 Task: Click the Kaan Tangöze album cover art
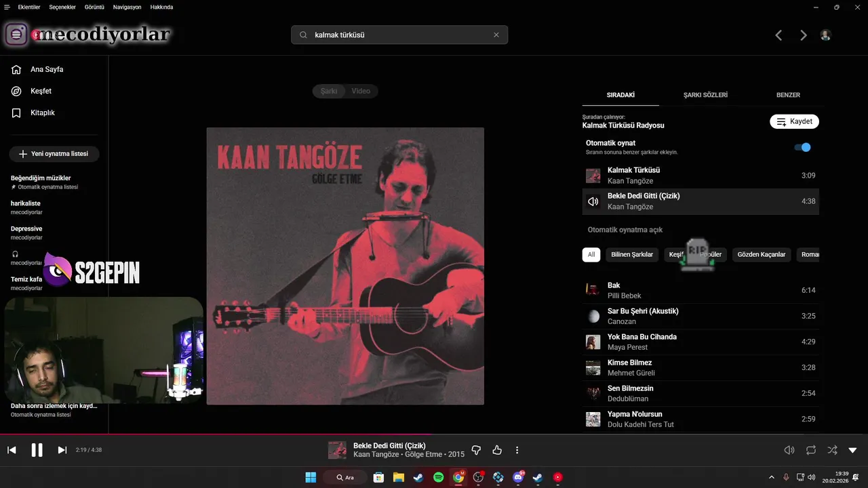(345, 266)
